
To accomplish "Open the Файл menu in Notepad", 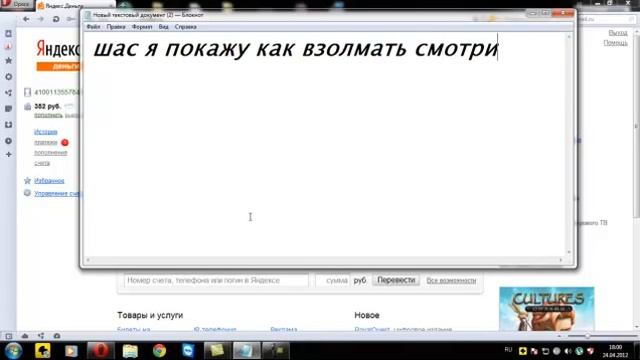I will (93, 27).
